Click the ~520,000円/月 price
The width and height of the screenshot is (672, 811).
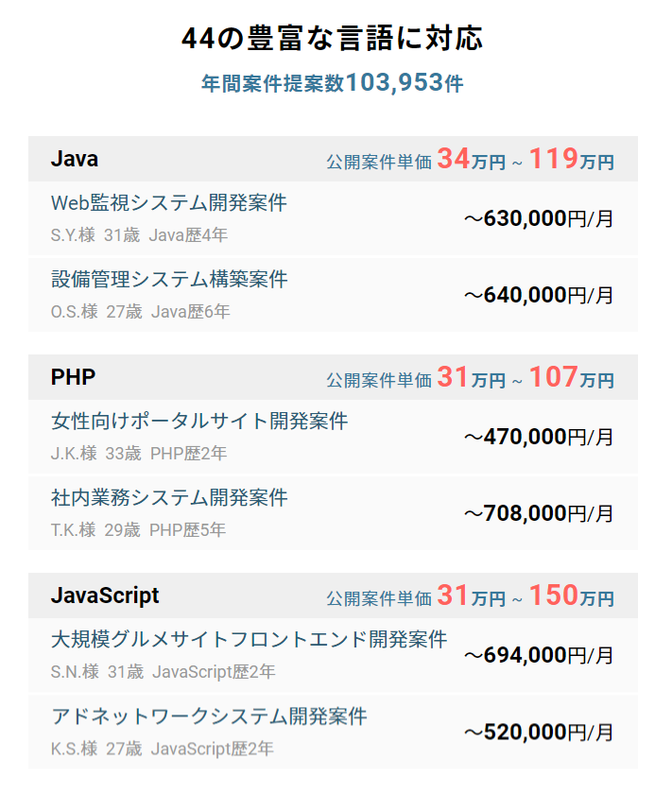539,733
